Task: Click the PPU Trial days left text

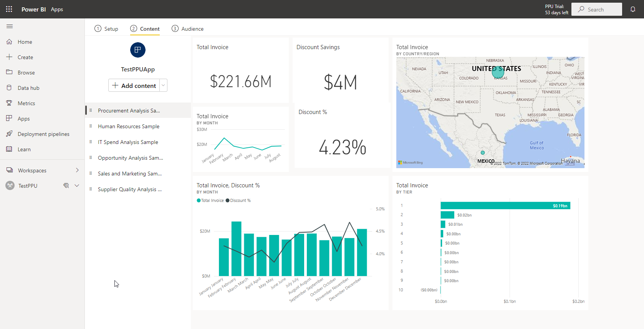Action: [x=556, y=10]
